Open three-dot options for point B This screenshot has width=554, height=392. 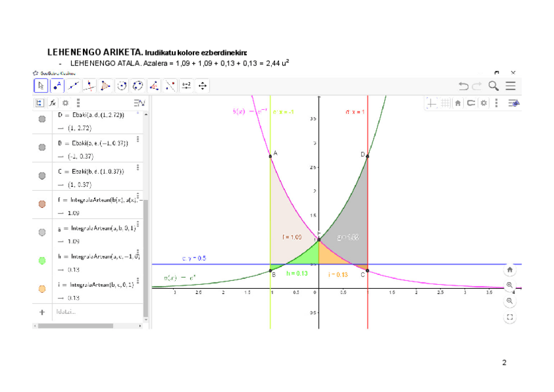click(x=138, y=140)
